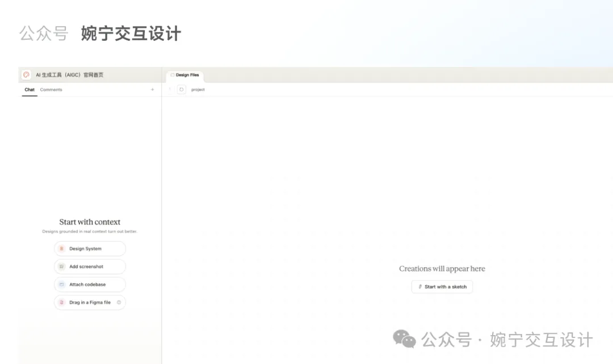Click the Figma file icon in the pill
The width and height of the screenshot is (613, 364).
pos(62,302)
